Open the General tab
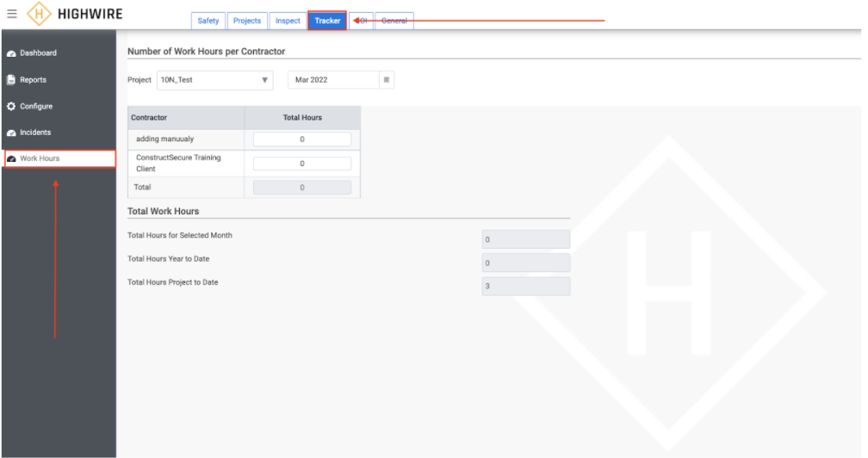868x458 pixels. (394, 21)
